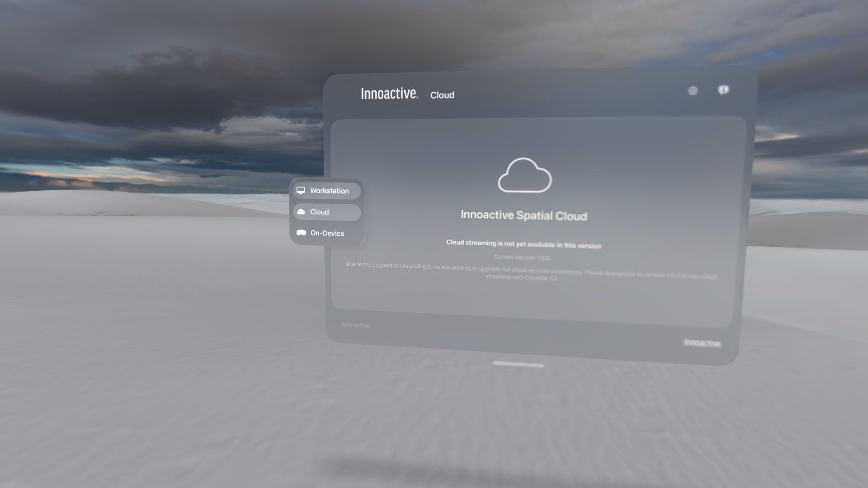Image resolution: width=868 pixels, height=488 pixels.
Task: Click the large cloud outline icon
Action: point(524,175)
